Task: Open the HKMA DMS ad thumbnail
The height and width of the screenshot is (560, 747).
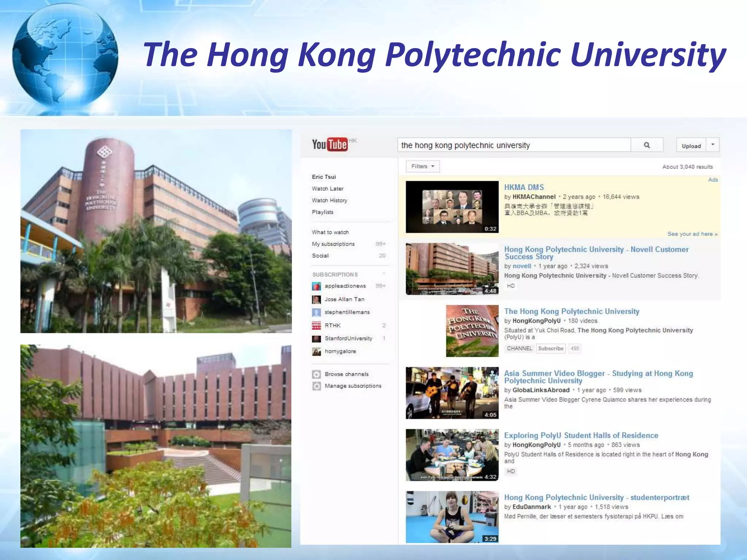Action: tap(452, 207)
